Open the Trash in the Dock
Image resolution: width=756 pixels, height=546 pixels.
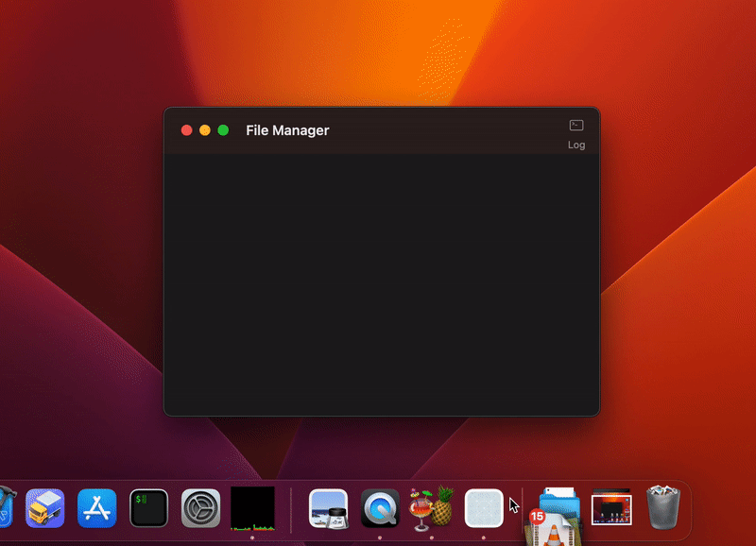point(663,508)
